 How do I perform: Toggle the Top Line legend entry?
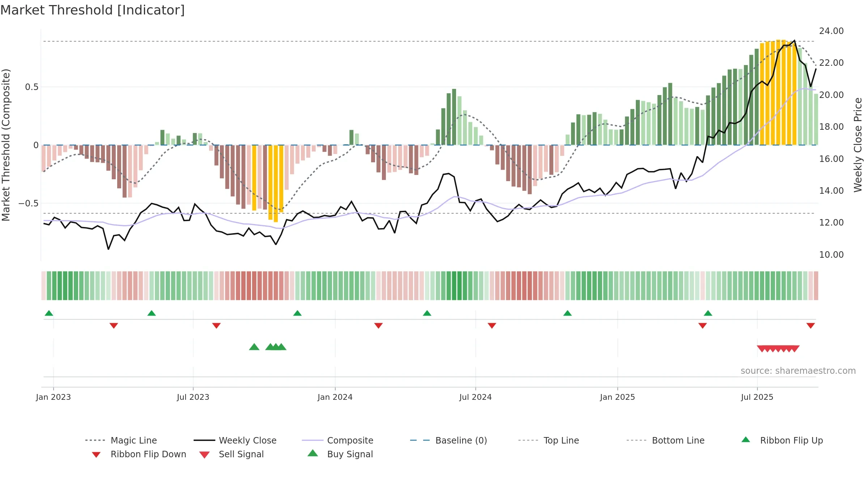pos(548,440)
